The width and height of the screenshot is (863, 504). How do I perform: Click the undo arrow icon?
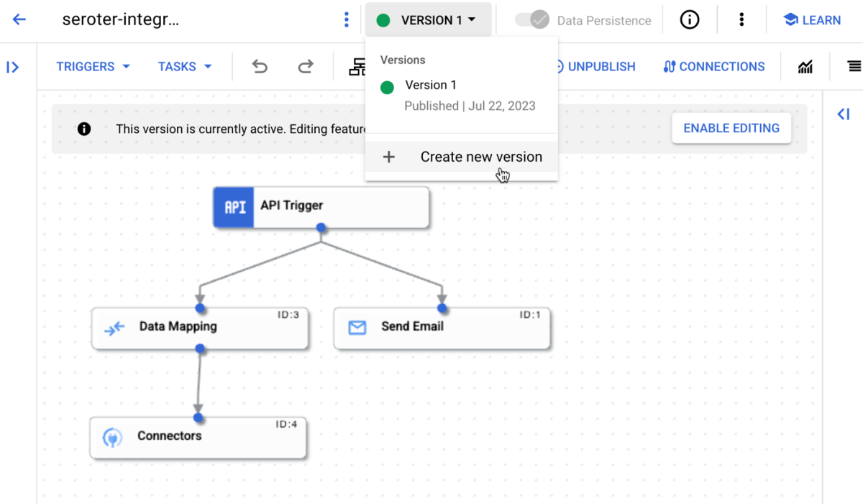pos(259,66)
